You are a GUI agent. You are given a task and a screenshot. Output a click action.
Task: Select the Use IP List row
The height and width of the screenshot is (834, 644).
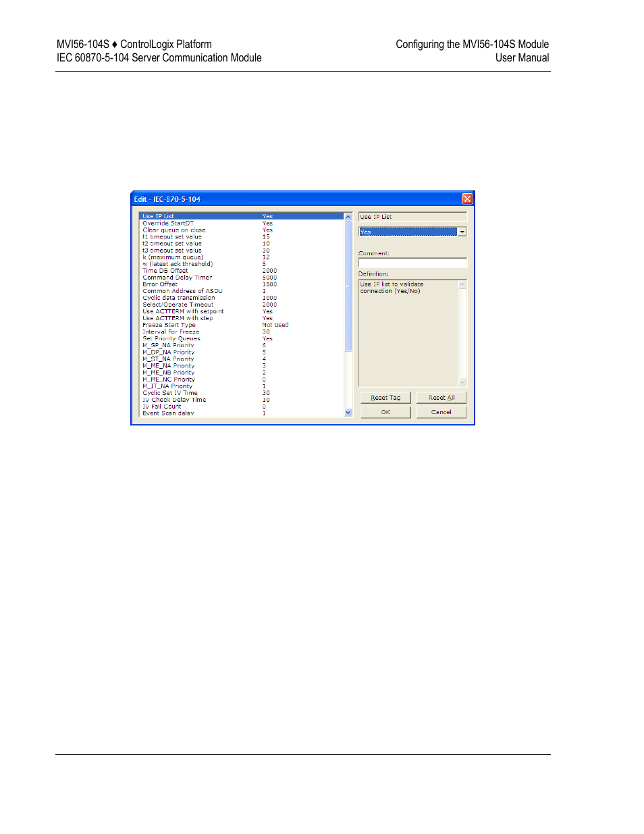click(x=242, y=216)
